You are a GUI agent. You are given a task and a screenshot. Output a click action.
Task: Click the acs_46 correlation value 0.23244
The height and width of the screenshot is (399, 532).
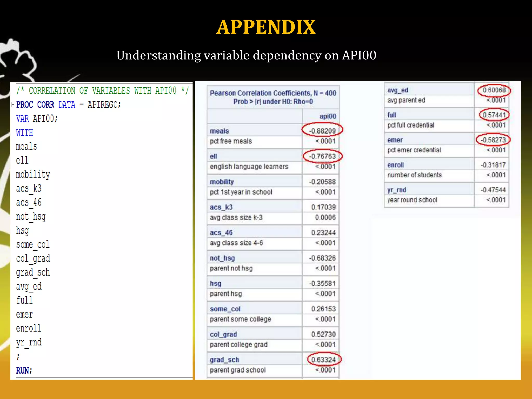pos(323,233)
